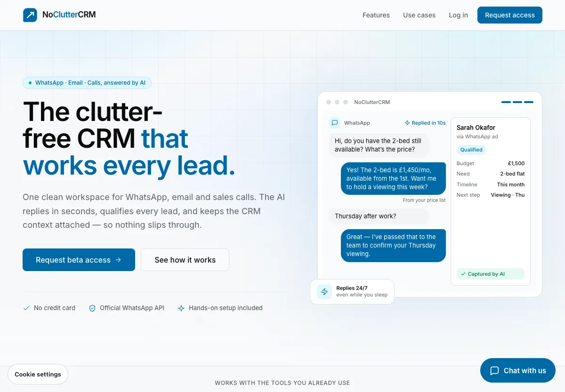Open the Use cases nav item
Image resolution: width=565 pixels, height=392 pixels.
coord(419,15)
